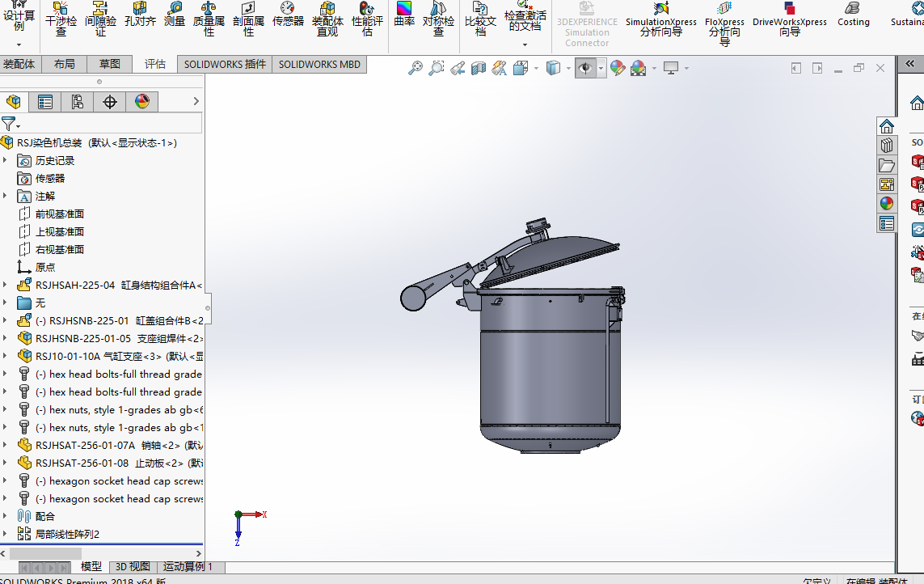Open Hole Alignment check (孔对齐)
924x584 pixels.
coord(140,15)
